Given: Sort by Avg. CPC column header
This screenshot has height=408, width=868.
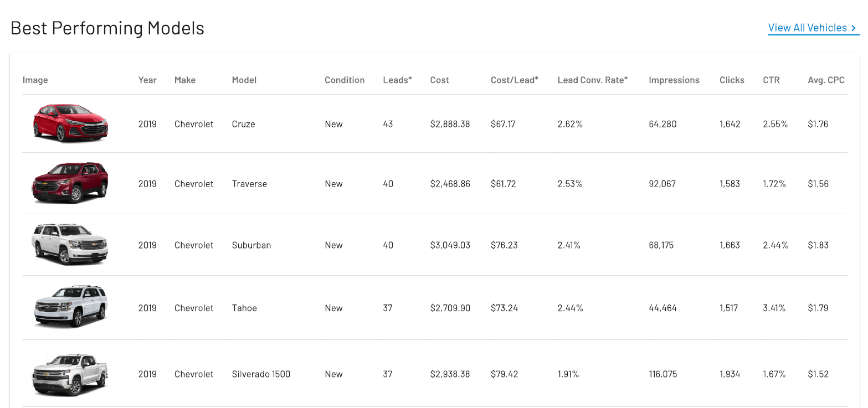Looking at the screenshot, I should (826, 80).
